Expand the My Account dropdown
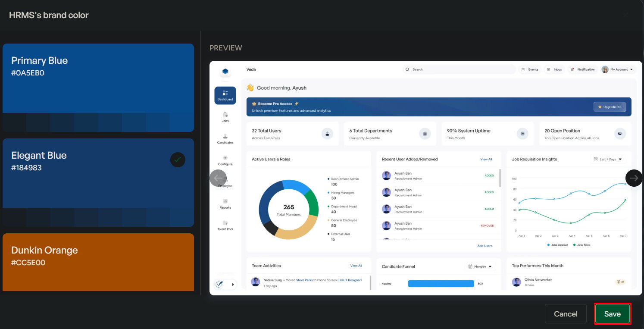This screenshot has width=644, height=329. click(618, 69)
